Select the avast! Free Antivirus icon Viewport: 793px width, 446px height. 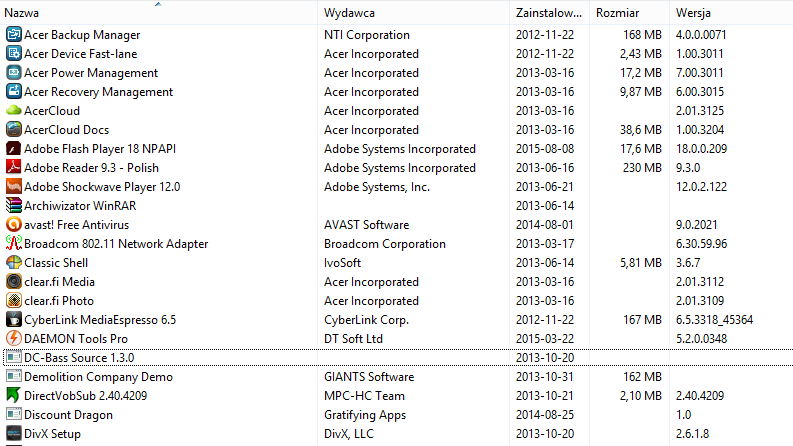coord(14,225)
